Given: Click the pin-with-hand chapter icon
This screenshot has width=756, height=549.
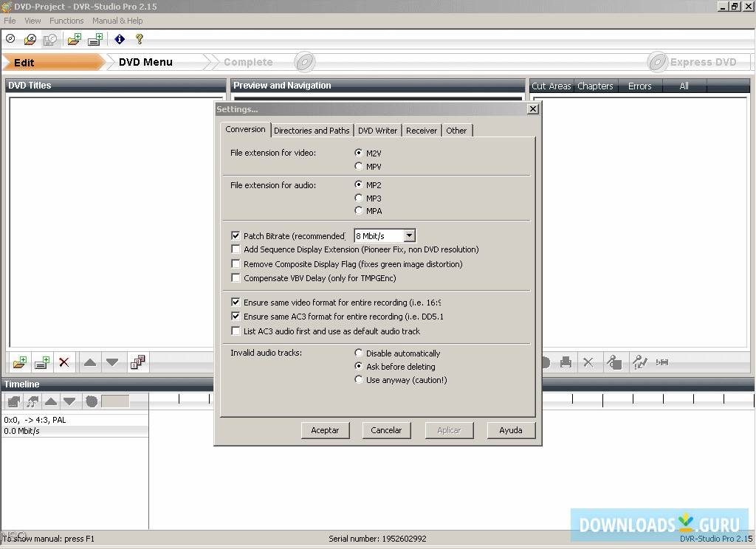Looking at the screenshot, I should tap(614, 362).
